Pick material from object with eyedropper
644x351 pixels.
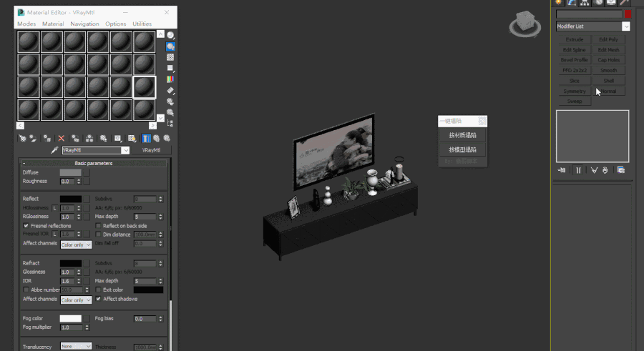[54, 150]
